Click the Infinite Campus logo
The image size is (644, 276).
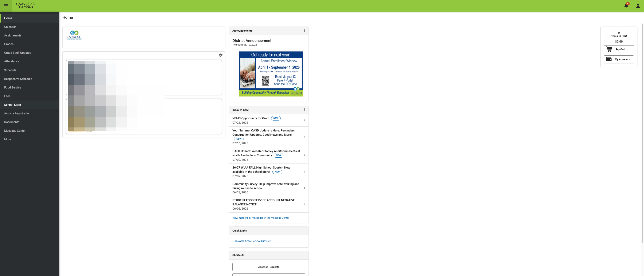(26, 5)
